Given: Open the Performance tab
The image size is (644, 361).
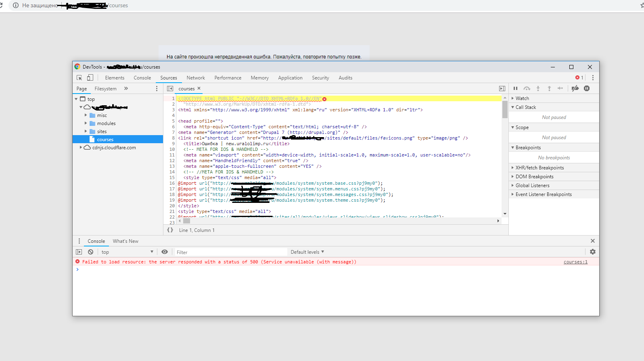Looking at the screenshot, I should (228, 77).
